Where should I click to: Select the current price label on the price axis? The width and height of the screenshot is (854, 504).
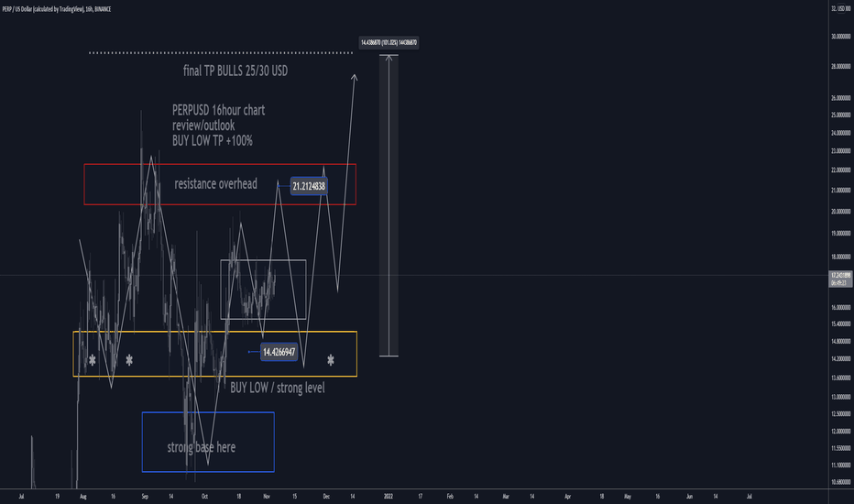coord(840,279)
